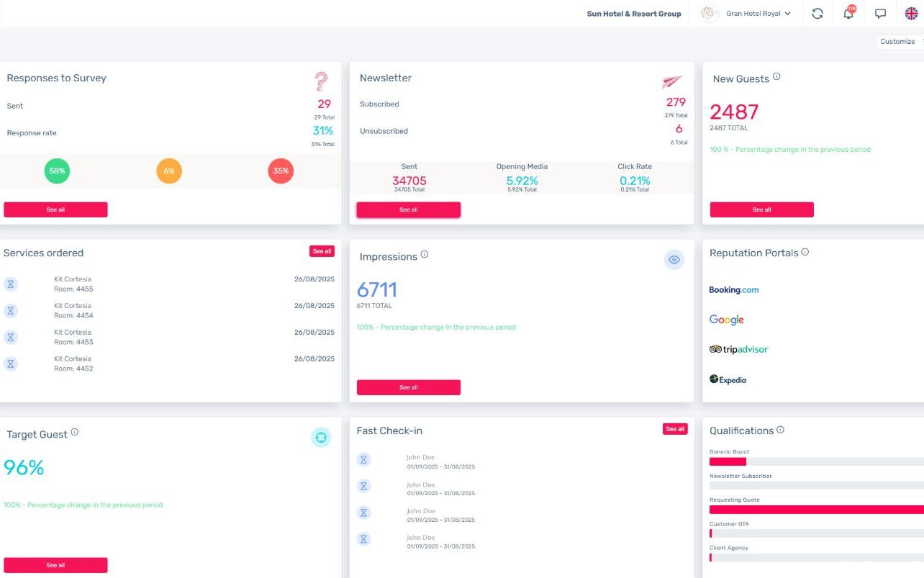Viewport: 924px width, 578px height.
Task: Click the info icon beside New Guests
Action: coord(776,77)
